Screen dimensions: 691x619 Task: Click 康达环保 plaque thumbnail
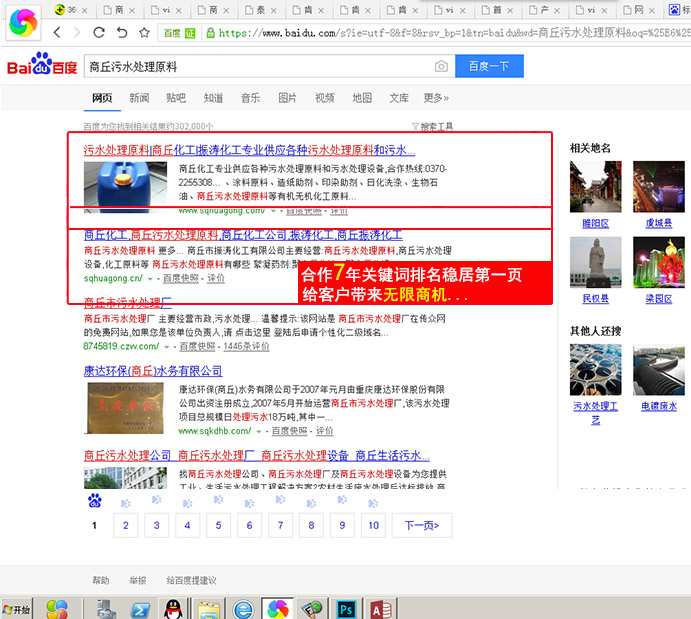pos(126,408)
